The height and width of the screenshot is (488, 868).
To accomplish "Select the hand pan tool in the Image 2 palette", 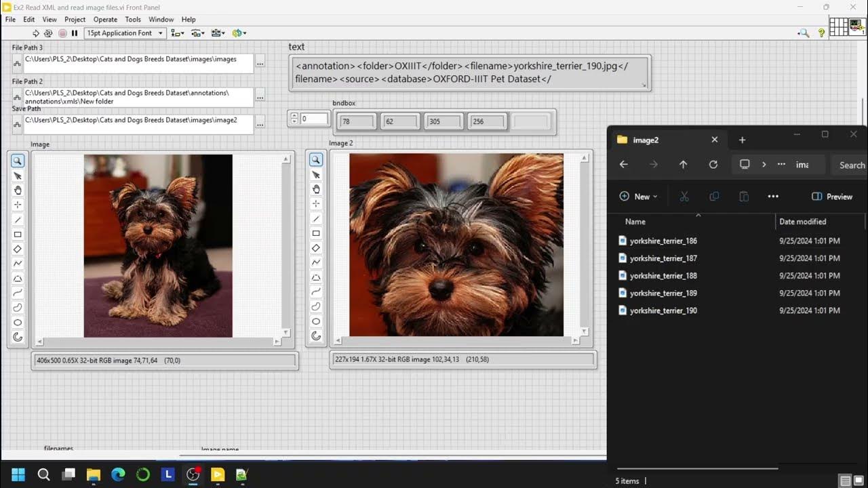I will tap(316, 189).
